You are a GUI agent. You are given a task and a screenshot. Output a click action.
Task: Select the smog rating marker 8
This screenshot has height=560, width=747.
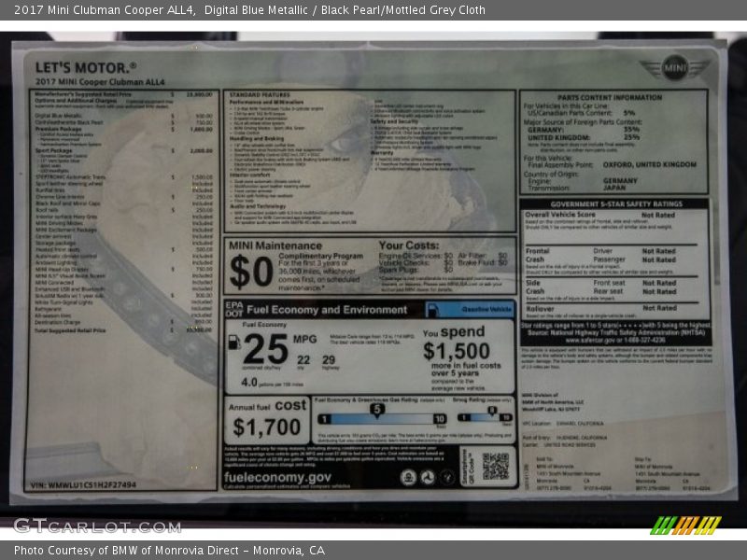tap(492, 411)
